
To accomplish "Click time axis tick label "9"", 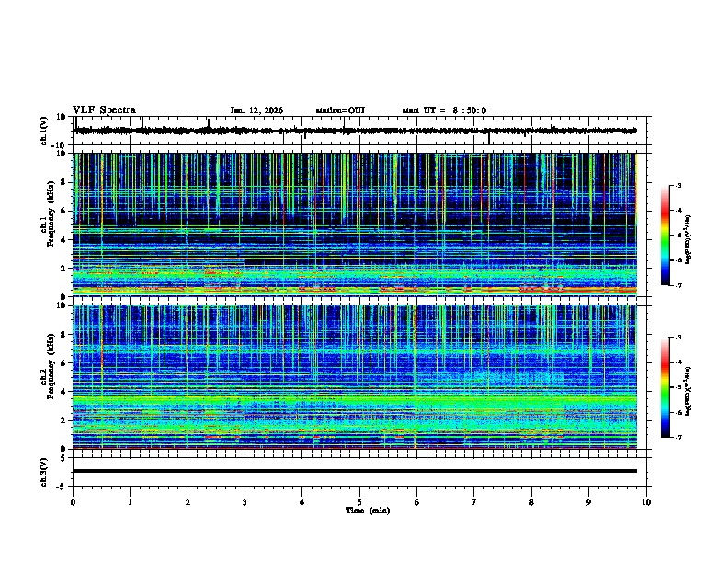I will 588,502.
